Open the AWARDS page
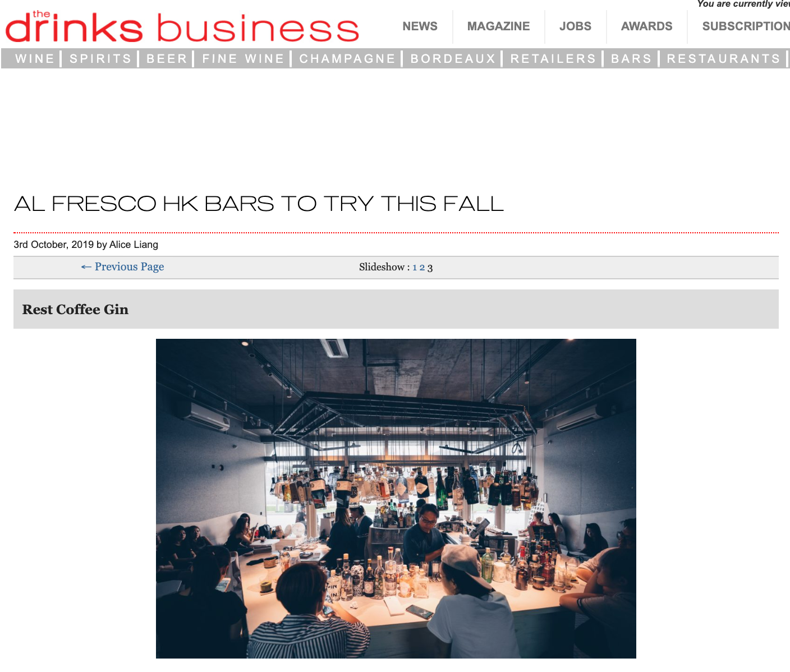This screenshot has width=790, height=672. tap(646, 26)
